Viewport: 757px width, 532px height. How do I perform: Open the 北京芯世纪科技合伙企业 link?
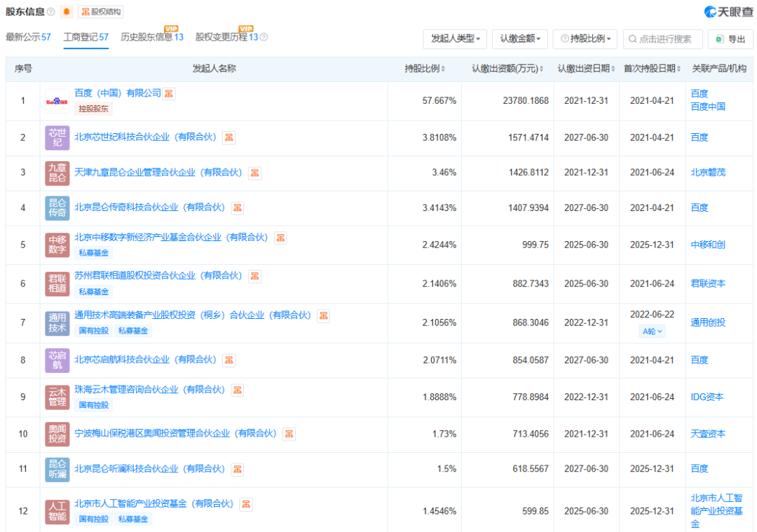pos(145,137)
